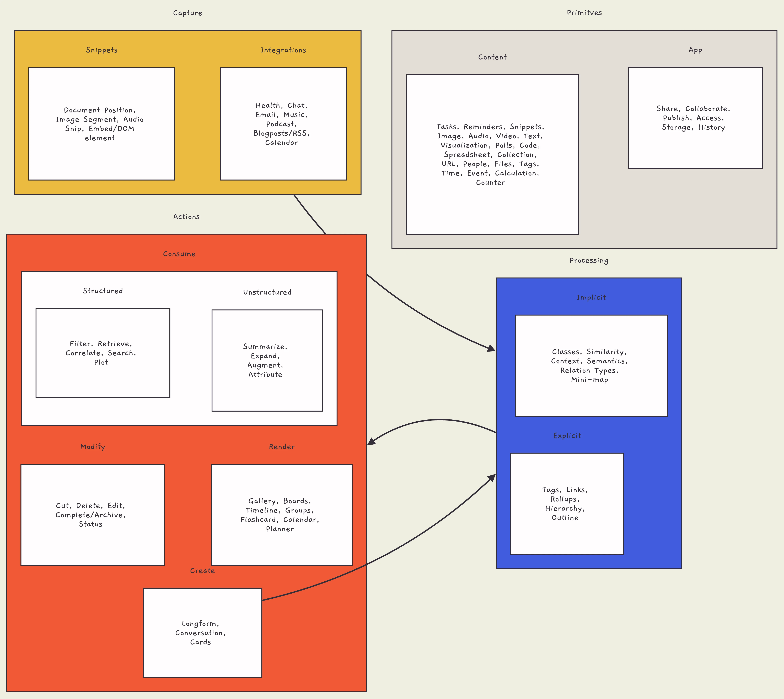Click the Structured box with Filter, Retrieve

103,353
